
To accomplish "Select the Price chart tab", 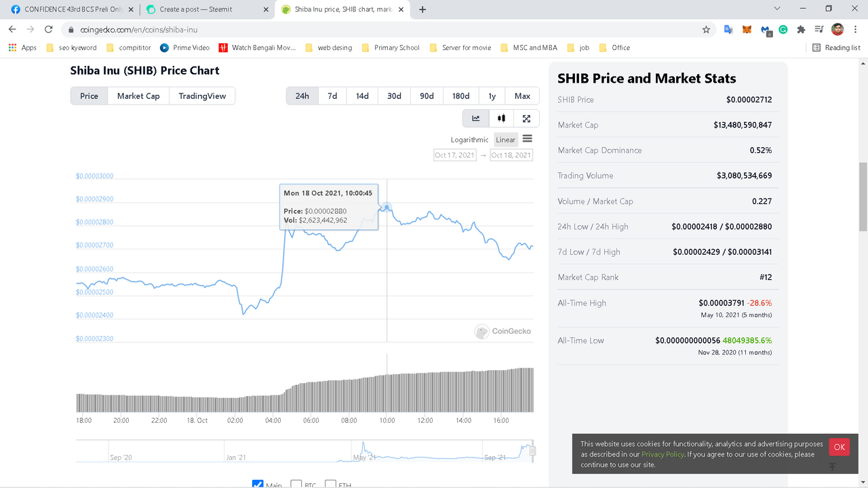I will [89, 96].
